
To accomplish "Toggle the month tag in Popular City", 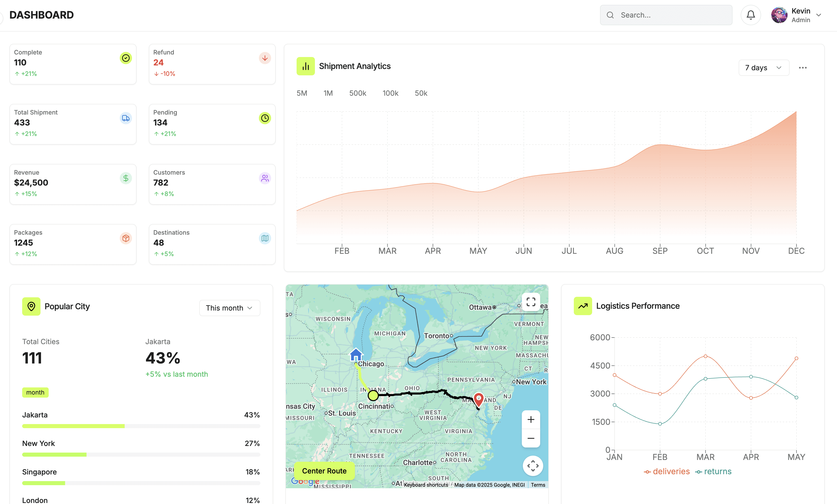I will 35,392.
